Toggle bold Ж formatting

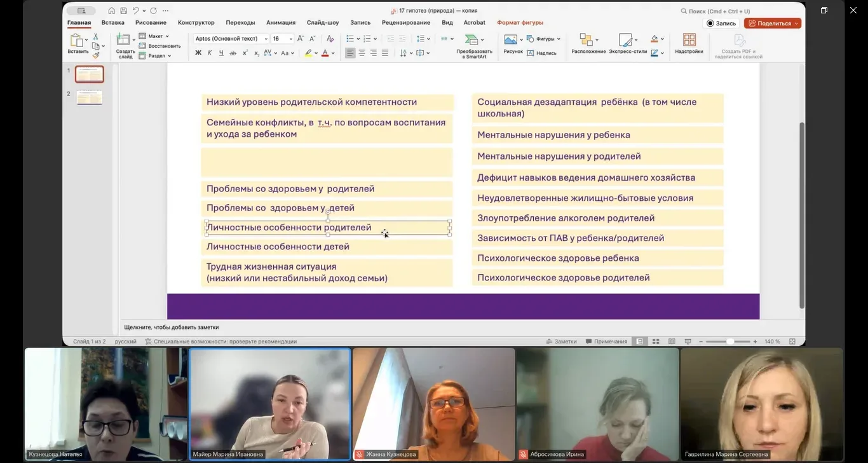198,53
